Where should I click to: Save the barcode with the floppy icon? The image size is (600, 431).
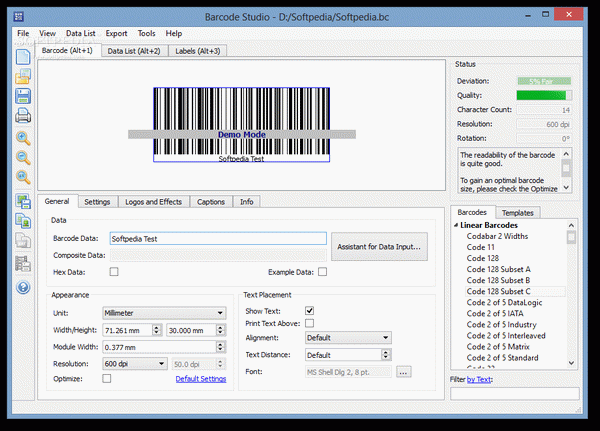click(x=23, y=96)
